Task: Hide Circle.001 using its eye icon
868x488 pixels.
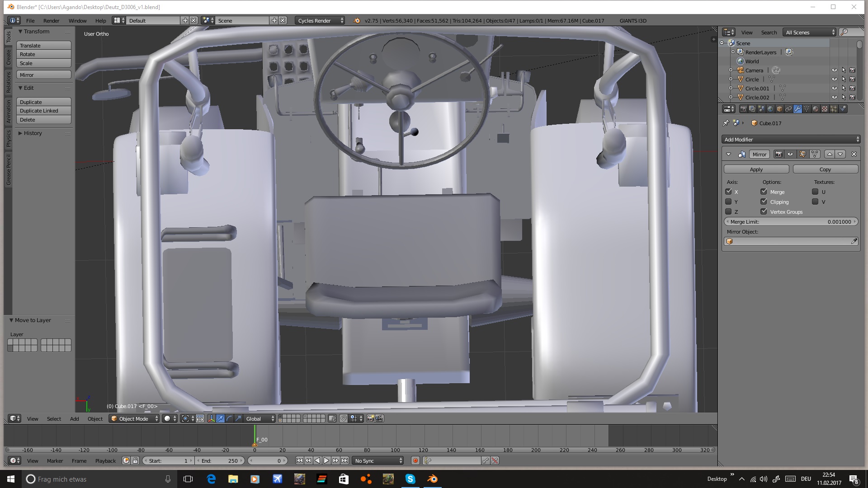Action: click(x=834, y=88)
